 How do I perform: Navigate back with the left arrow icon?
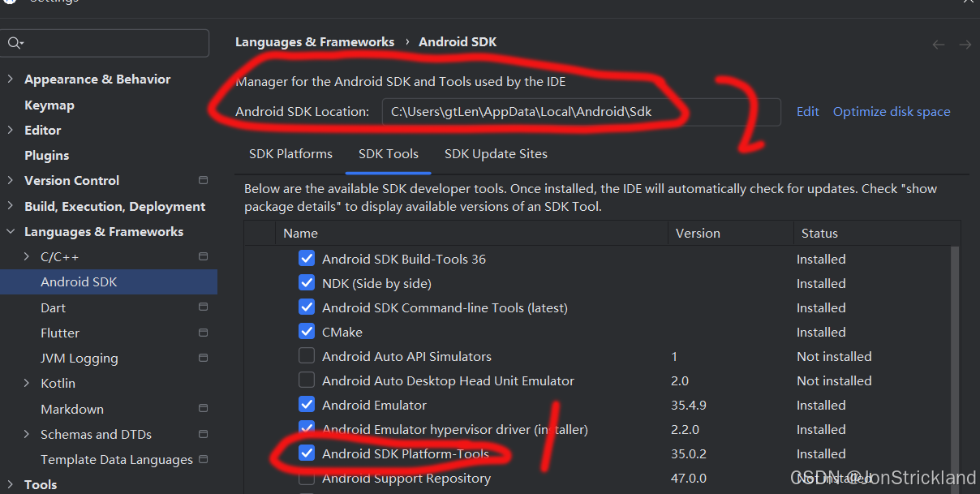coord(938,45)
